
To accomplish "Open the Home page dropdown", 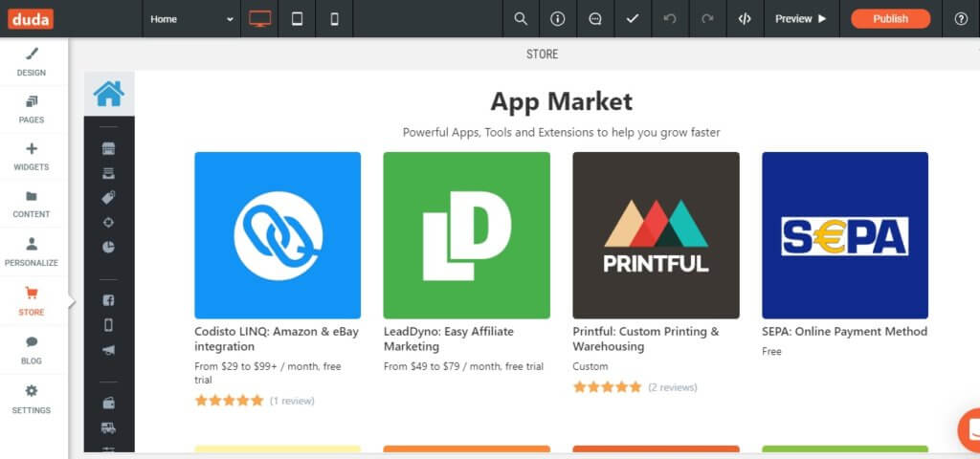I will (191, 18).
